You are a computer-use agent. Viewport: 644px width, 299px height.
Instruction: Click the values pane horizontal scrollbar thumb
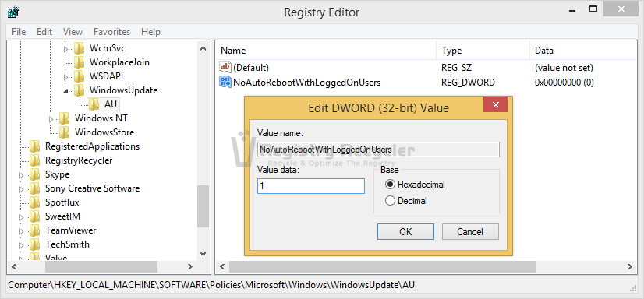pos(382,266)
